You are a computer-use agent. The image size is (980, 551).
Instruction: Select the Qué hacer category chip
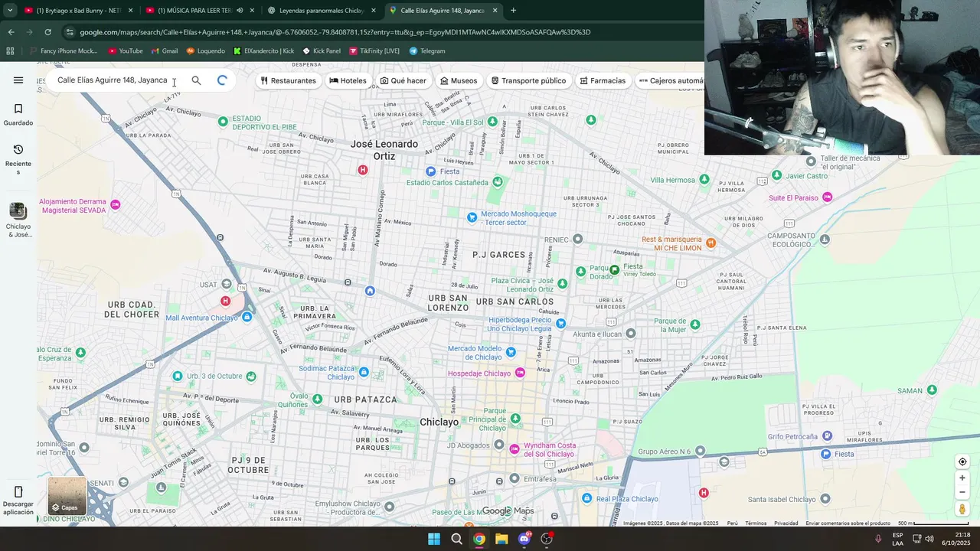[403, 80]
